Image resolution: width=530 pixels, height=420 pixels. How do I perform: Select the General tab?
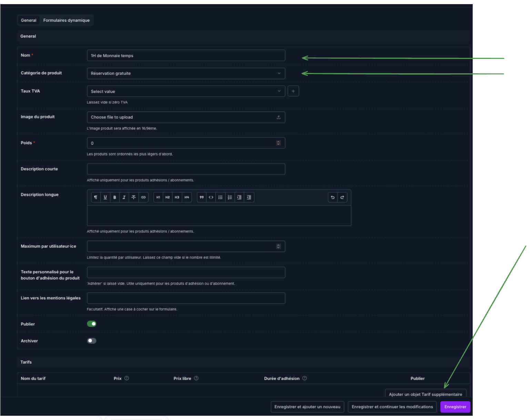pyautogui.click(x=29, y=20)
